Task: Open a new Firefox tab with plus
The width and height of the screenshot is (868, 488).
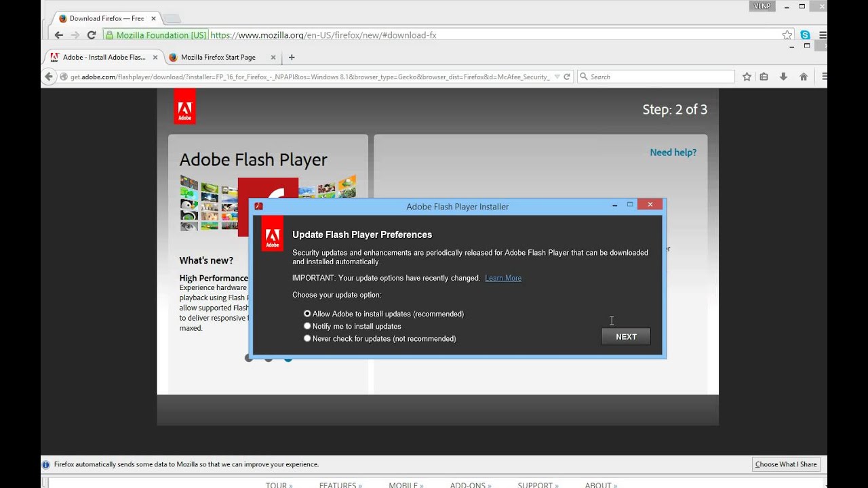Action: (x=292, y=58)
